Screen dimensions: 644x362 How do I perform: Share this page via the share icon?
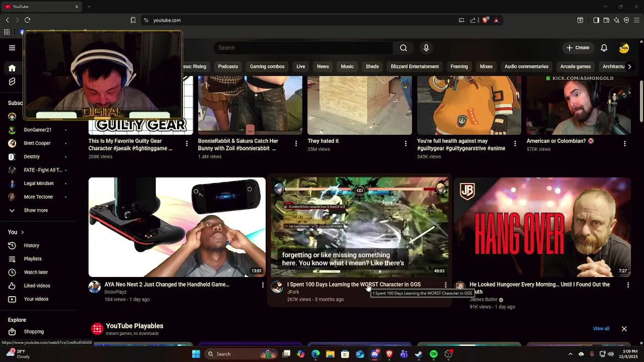(x=473, y=20)
